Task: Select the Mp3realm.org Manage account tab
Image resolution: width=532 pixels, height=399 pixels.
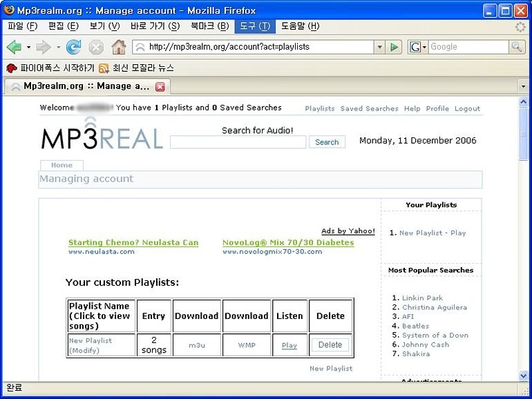Action: (88, 86)
